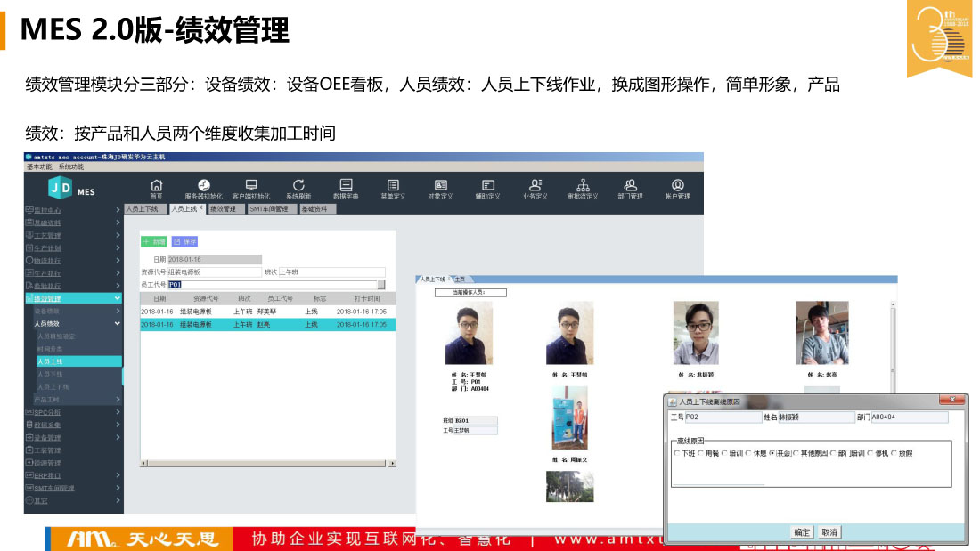Select the 下班 radio button
980x551 pixels.
(x=677, y=454)
